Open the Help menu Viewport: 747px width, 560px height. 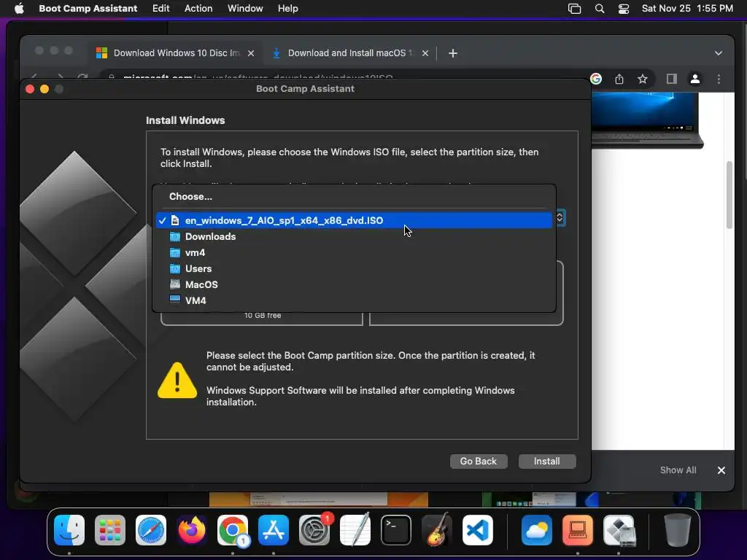pos(287,9)
